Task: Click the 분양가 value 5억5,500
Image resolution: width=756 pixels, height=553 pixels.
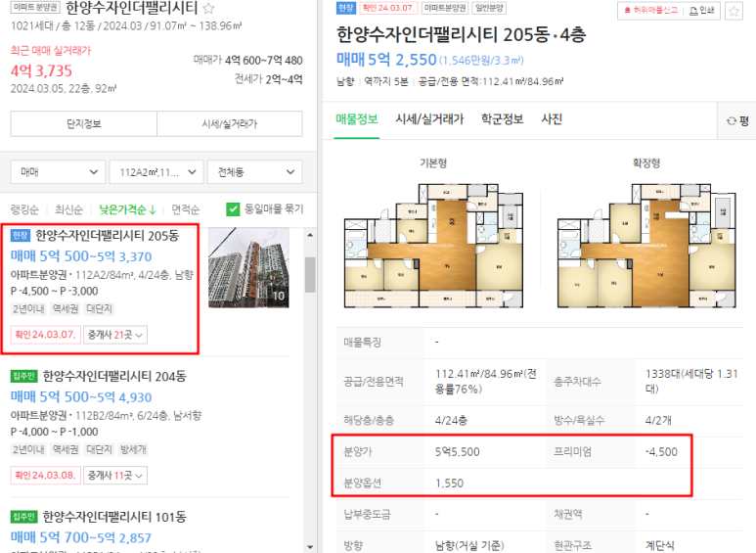Action: [457, 452]
